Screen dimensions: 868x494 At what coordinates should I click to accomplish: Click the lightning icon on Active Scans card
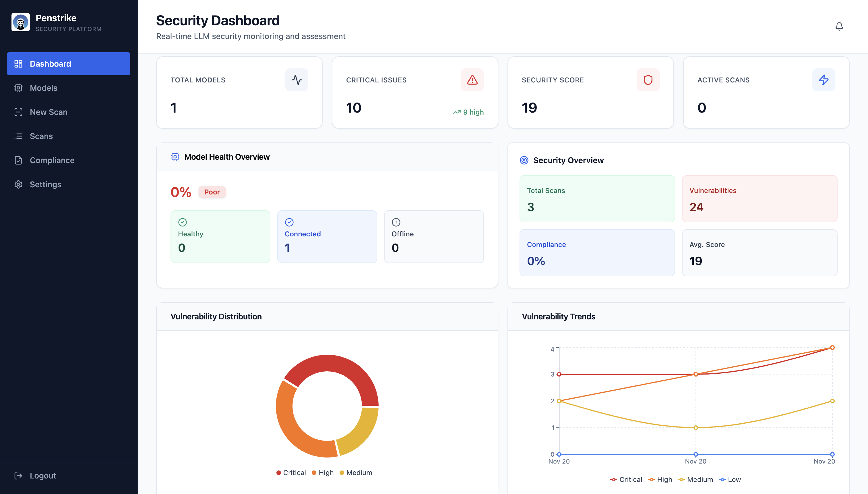click(x=824, y=79)
